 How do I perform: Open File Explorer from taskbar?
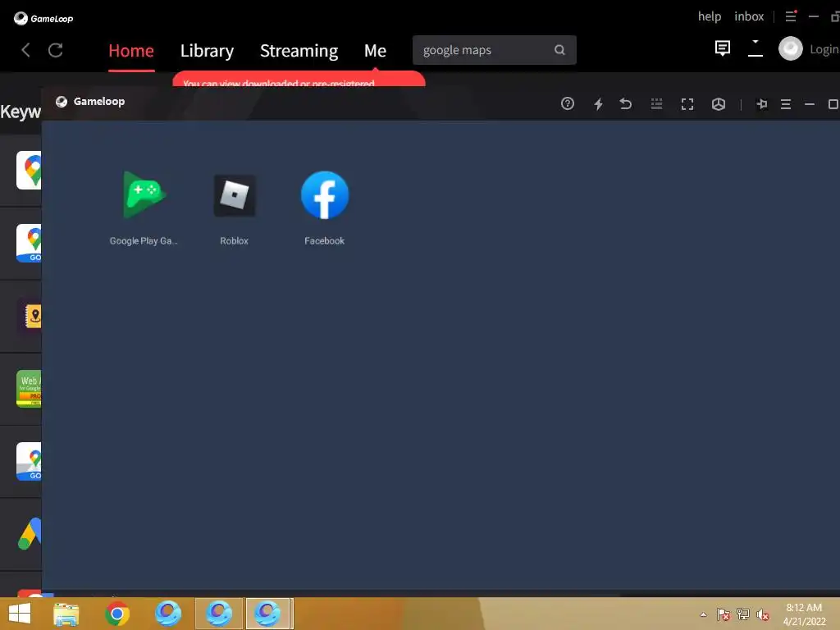pos(66,614)
